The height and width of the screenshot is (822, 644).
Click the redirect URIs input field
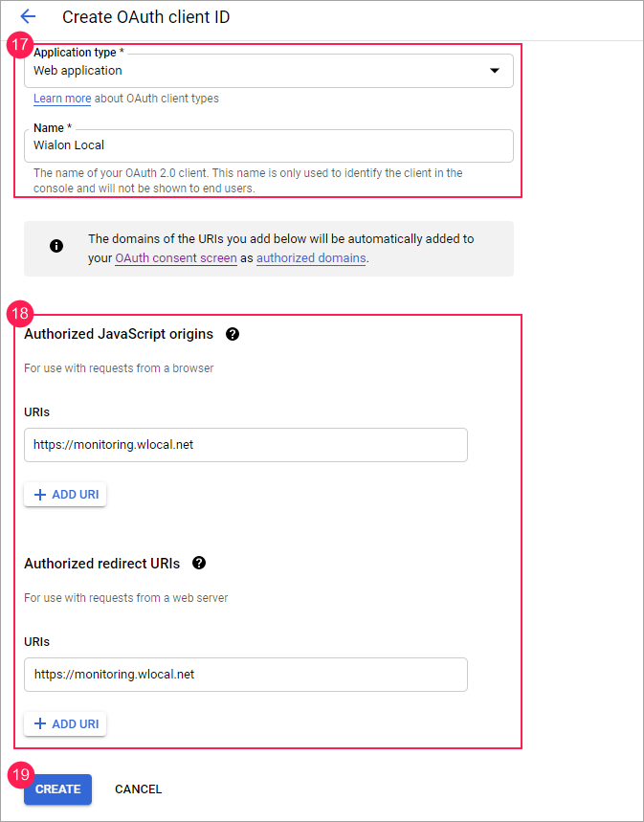(x=246, y=675)
